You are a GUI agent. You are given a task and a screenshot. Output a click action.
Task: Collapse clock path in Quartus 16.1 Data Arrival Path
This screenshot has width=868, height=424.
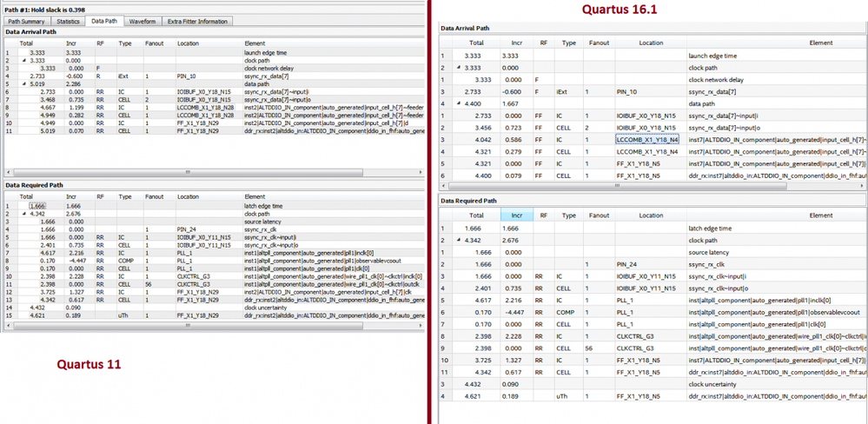click(x=461, y=67)
